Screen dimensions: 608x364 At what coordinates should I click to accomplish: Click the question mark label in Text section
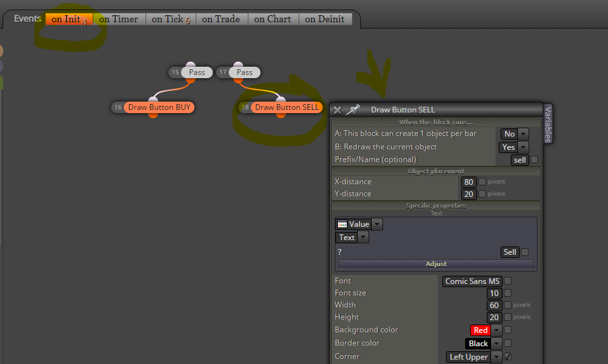[340, 252]
